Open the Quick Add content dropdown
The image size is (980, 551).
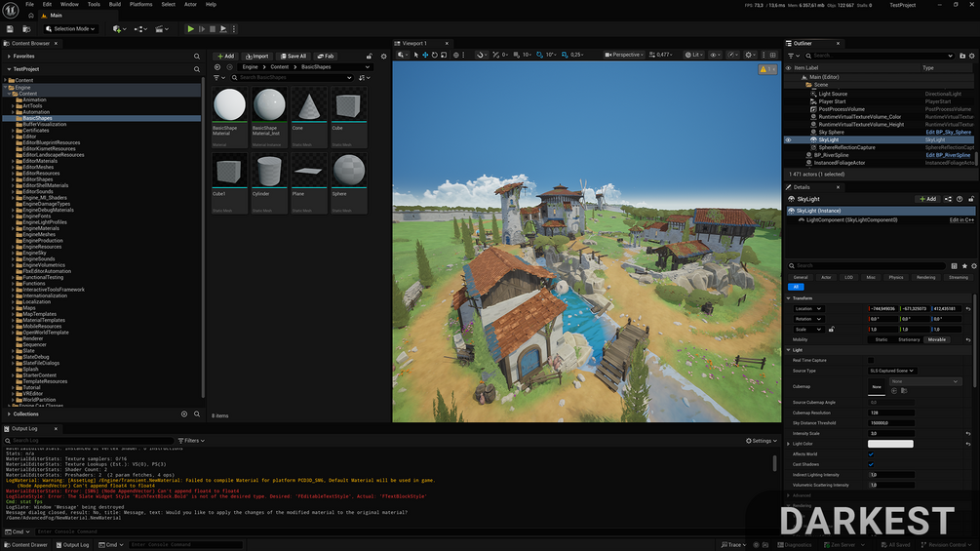[119, 28]
